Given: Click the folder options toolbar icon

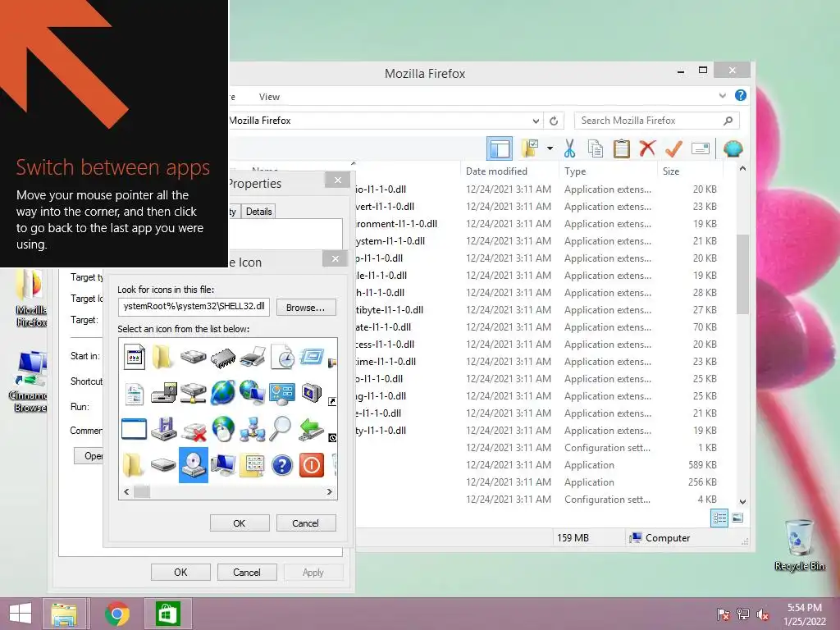Looking at the screenshot, I should coord(529,148).
